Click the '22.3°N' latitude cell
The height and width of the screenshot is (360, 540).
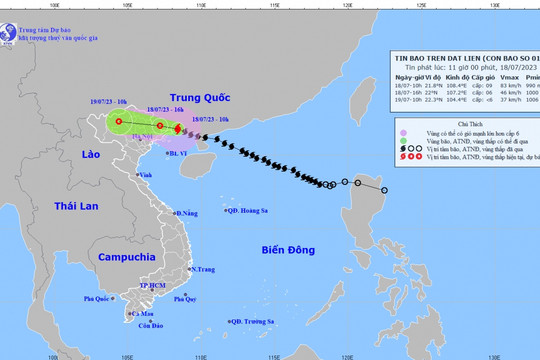[434, 100]
